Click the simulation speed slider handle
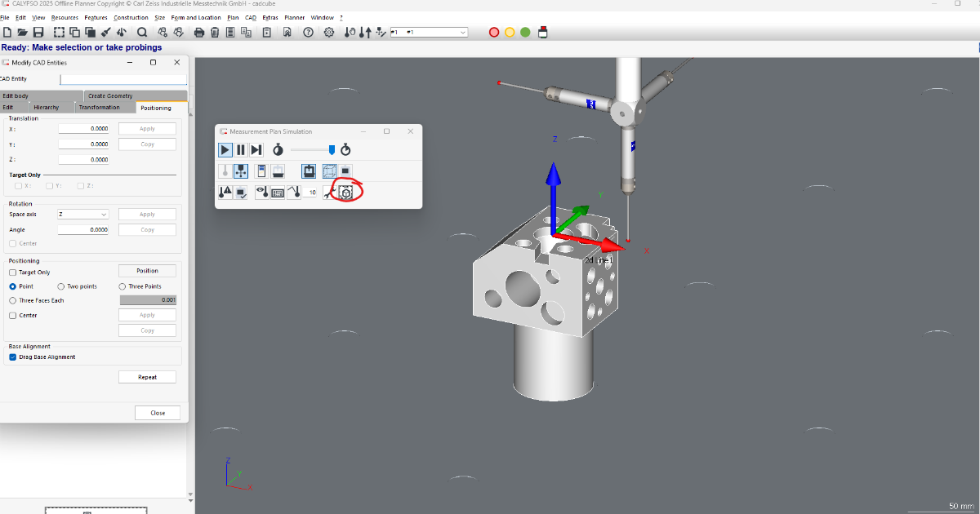Image resolution: width=980 pixels, height=514 pixels. coord(332,149)
